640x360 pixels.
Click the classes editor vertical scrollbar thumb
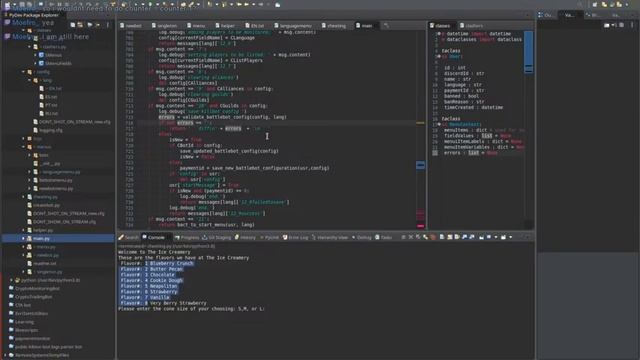click(x=528, y=52)
